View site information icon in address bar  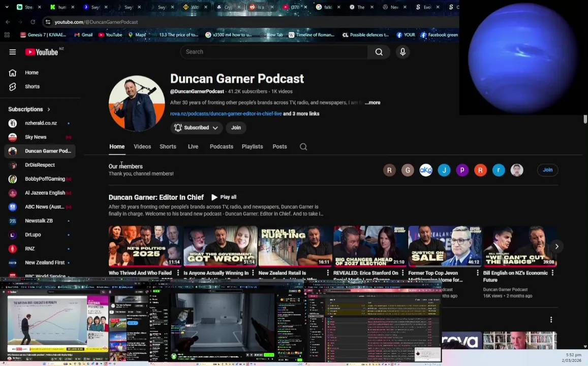(x=48, y=22)
